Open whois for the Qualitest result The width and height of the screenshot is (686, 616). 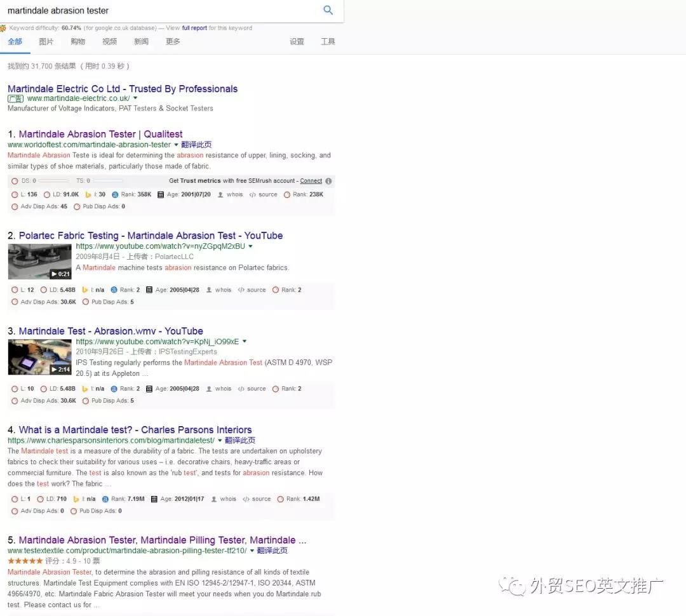(230, 195)
